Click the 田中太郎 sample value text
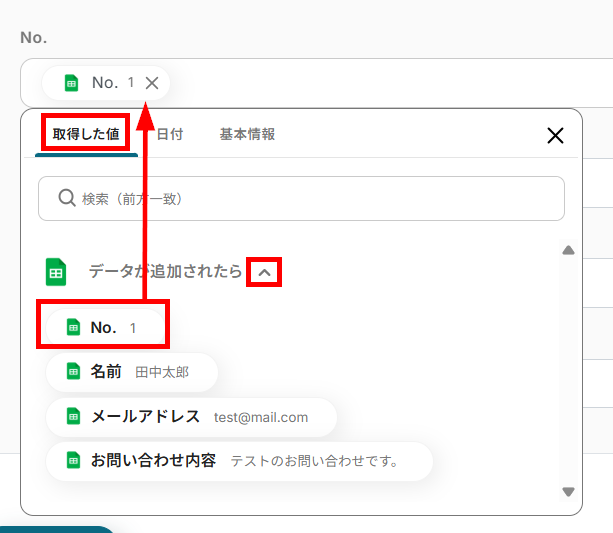This screenshot has width=613, height=533. click(x=162, y=372)
